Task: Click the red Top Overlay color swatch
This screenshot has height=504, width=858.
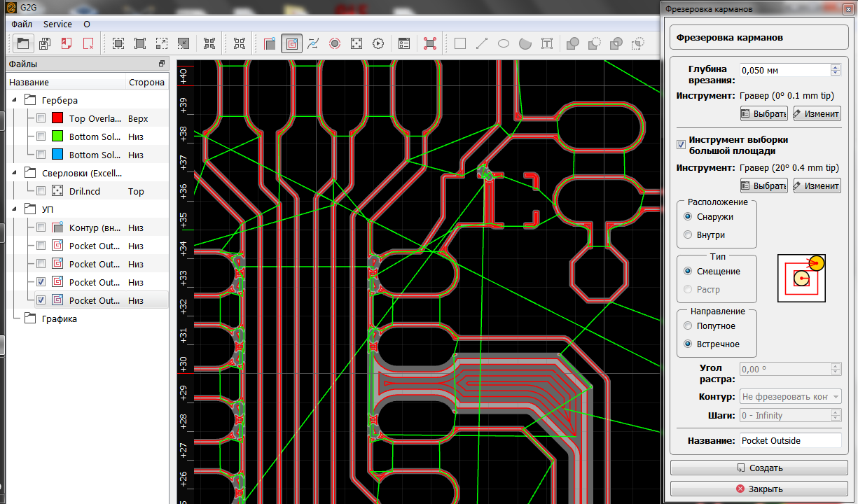Action: point(59,118)
